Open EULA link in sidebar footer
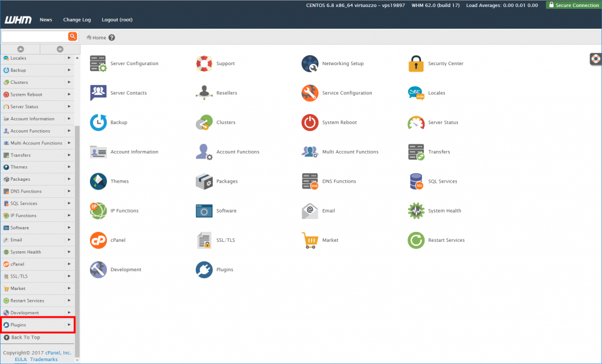 coord(21,359)
